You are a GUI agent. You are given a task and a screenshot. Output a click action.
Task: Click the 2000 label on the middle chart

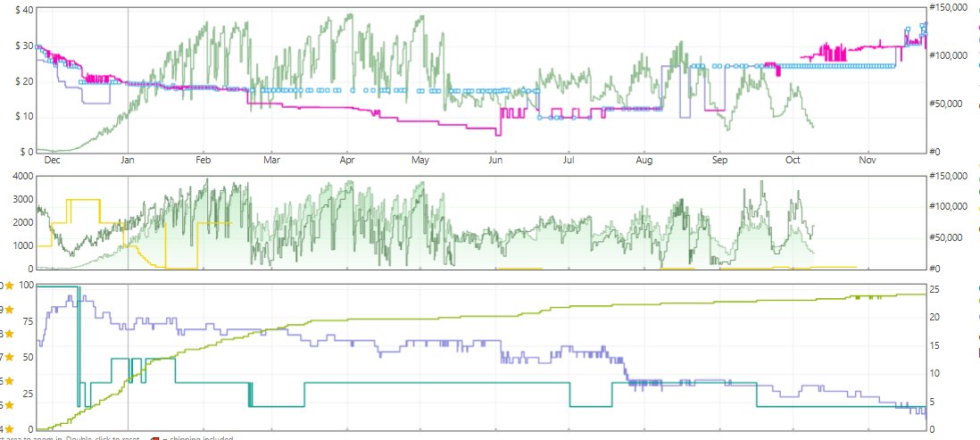click(23, 222)
